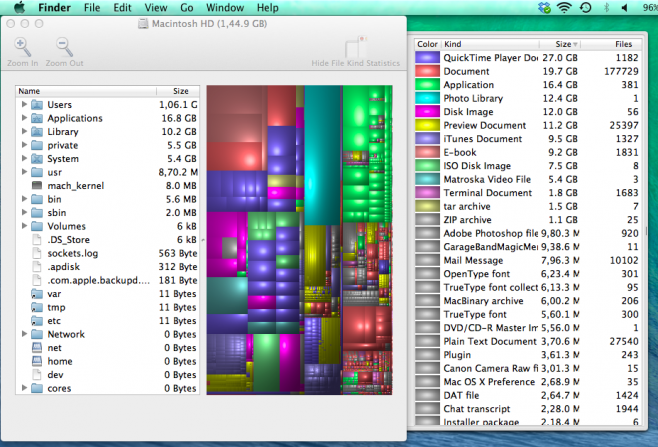658x447 pixels.
Task: Click the Library folder icon
Action: [x=37, y=131]
